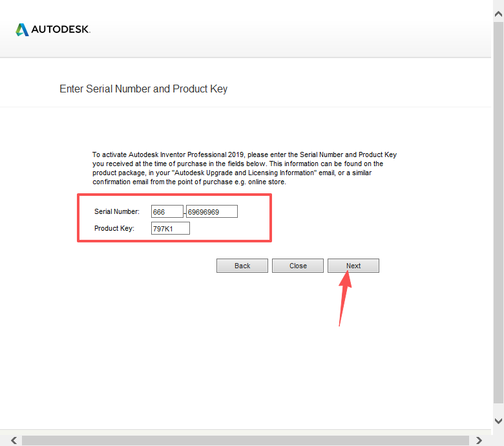Click the Autodesk logo
The width and height of the screenshot is (504, 446).
pos(53,30)
